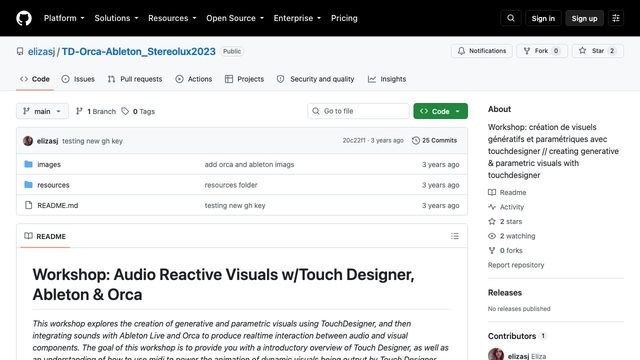The width and height of the screenshot is (640, 360).
Task: Click the contributor avatar for elizasj
Action: 496,355
